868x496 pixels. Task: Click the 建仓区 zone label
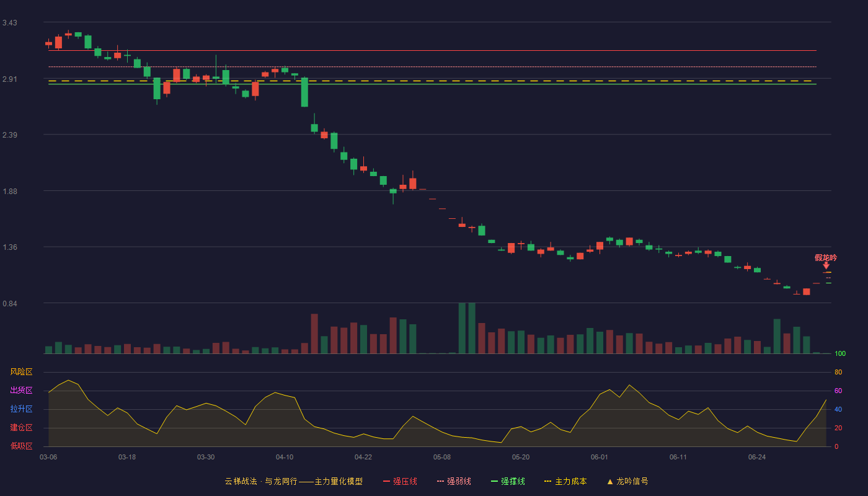[x=21, y=428]
